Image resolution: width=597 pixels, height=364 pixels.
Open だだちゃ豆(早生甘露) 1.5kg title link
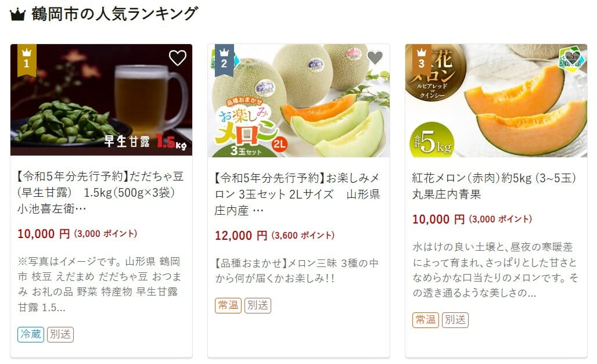(101, 192)
